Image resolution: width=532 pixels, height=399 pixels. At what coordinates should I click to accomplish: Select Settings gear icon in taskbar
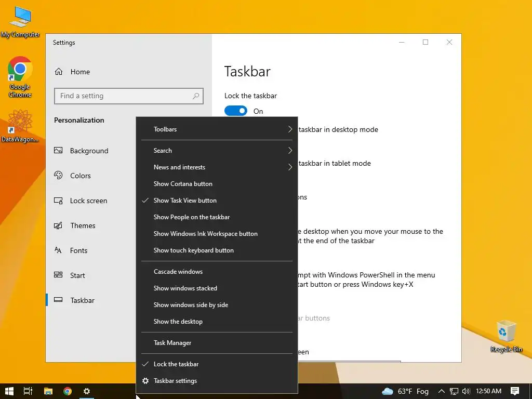(x=87, y=391)
